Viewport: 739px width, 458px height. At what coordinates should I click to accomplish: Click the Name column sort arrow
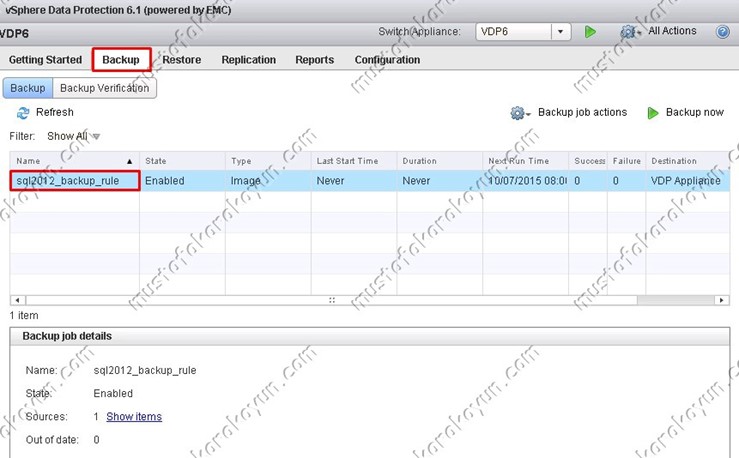[130, 162]
